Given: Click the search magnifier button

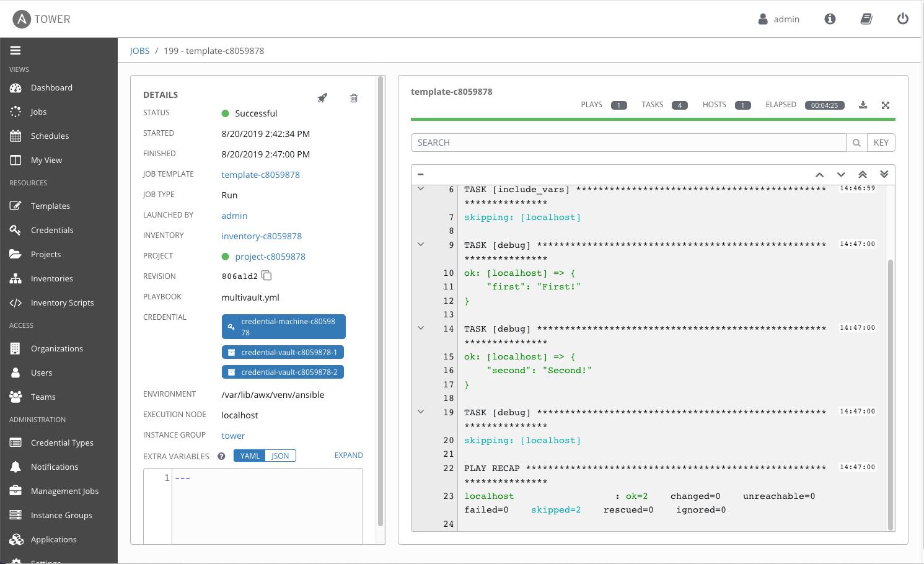Looking at the screenshot, I should 856,143.
